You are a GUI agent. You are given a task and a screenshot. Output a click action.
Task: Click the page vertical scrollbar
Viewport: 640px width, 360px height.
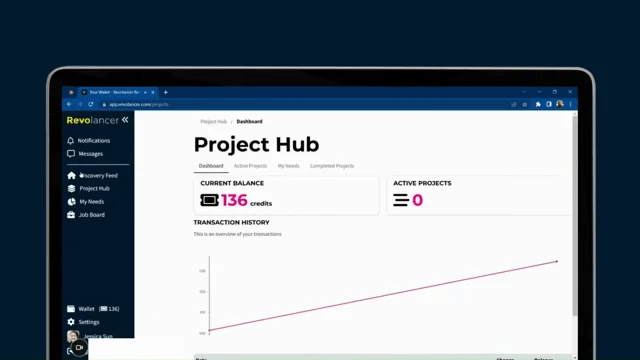pyautogui.click(x=575, y=216)
